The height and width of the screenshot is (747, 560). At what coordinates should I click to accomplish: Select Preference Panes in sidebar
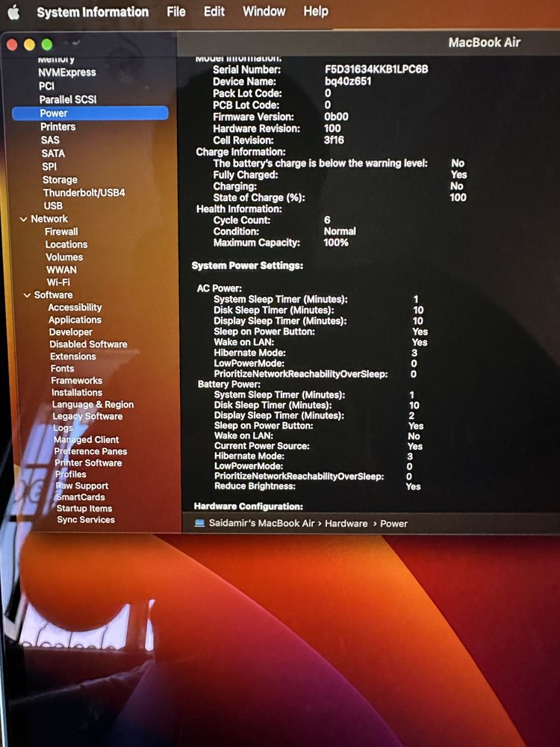(90, 451)
